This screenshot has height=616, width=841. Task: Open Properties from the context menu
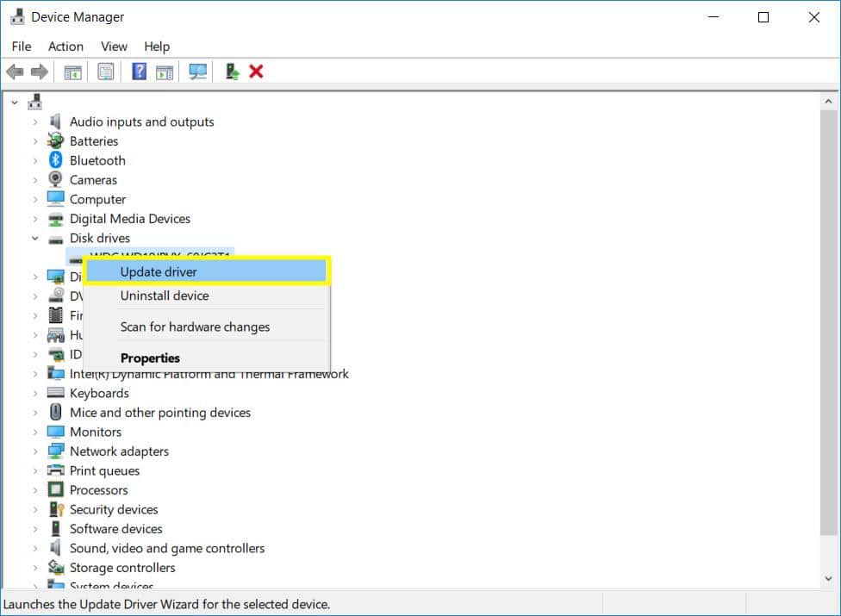point(150,358)
